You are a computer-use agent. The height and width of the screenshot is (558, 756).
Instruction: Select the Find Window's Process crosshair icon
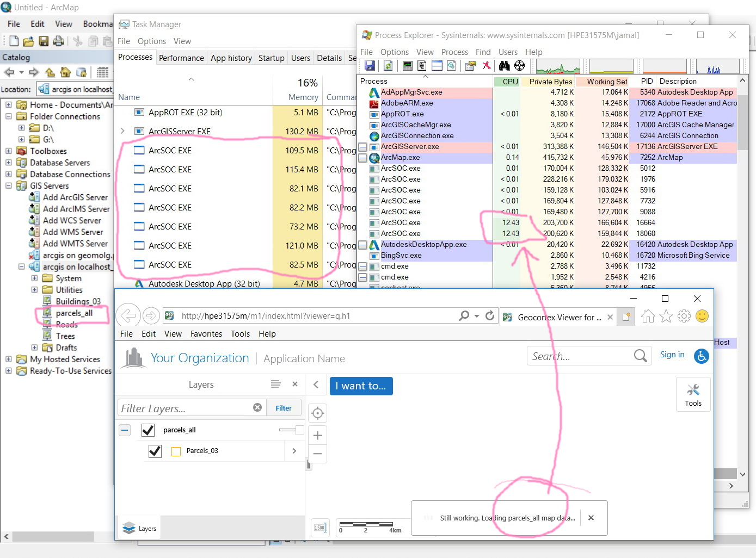point(520,66)
